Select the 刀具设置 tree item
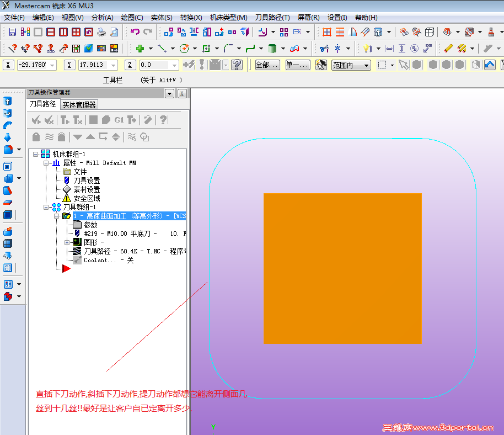Viewport: 504px width, 435px height. tap(87, 181)
